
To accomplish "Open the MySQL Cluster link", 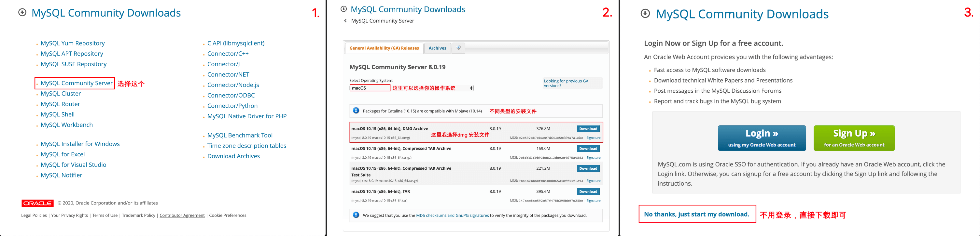I will coord(61,94).
